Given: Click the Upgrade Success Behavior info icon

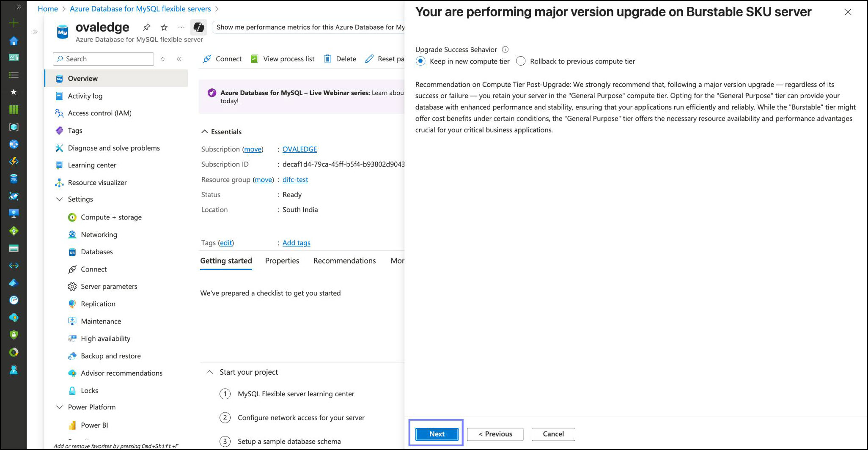Looking at the screenshot, I should coord(505,49).
